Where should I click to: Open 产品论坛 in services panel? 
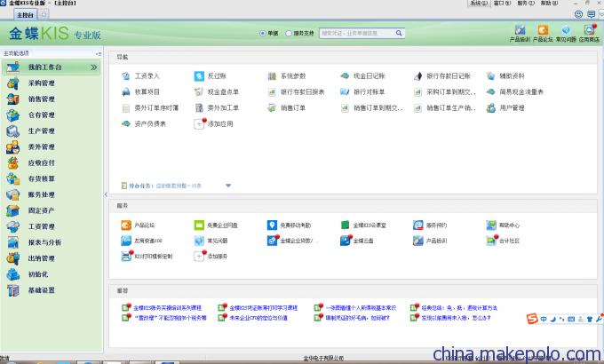click(138, 225)
